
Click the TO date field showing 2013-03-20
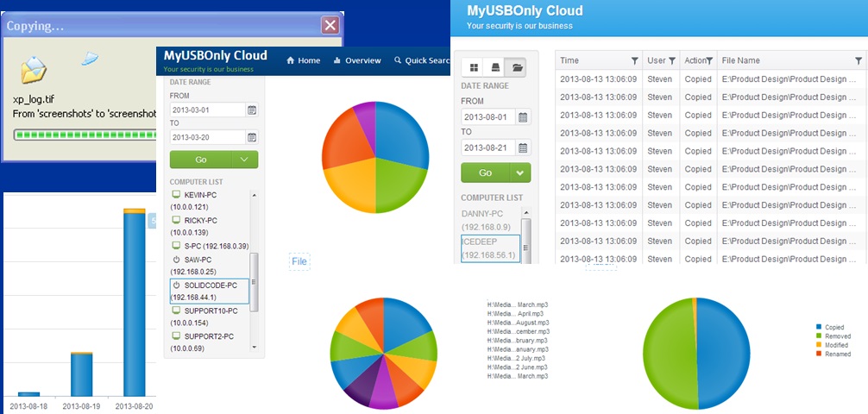(x=208, y=137)
